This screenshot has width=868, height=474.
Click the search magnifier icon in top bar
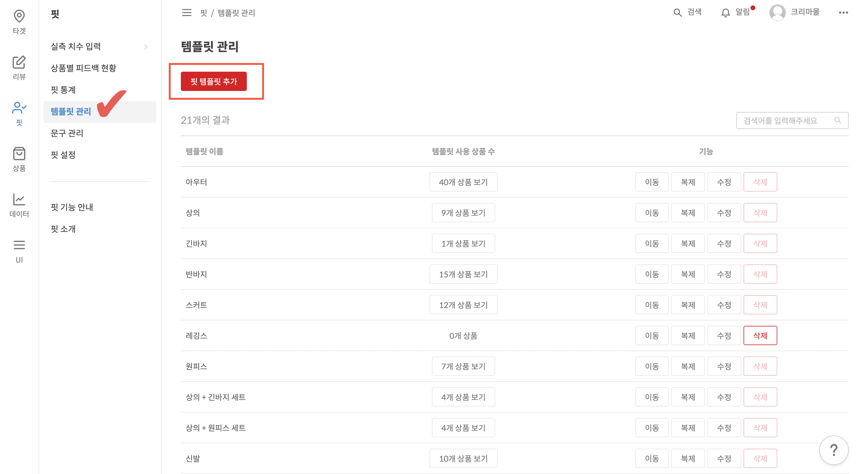tap(677, 12)
